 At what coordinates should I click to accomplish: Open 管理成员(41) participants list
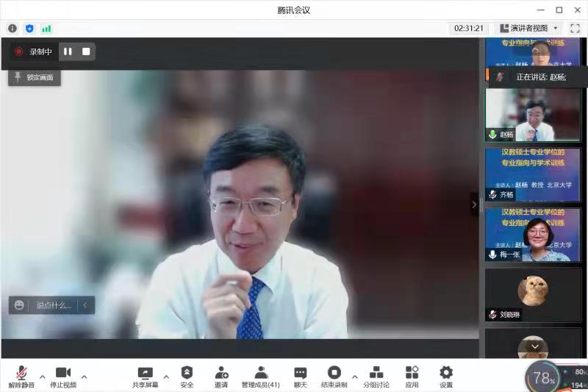(x=261, y=376)
